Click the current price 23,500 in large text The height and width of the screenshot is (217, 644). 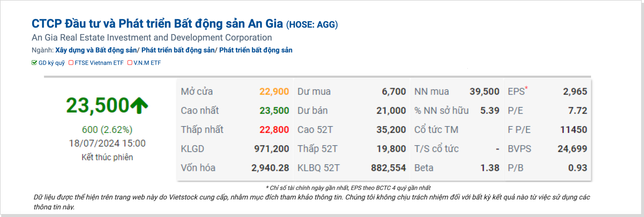click(x=98, y=106)
